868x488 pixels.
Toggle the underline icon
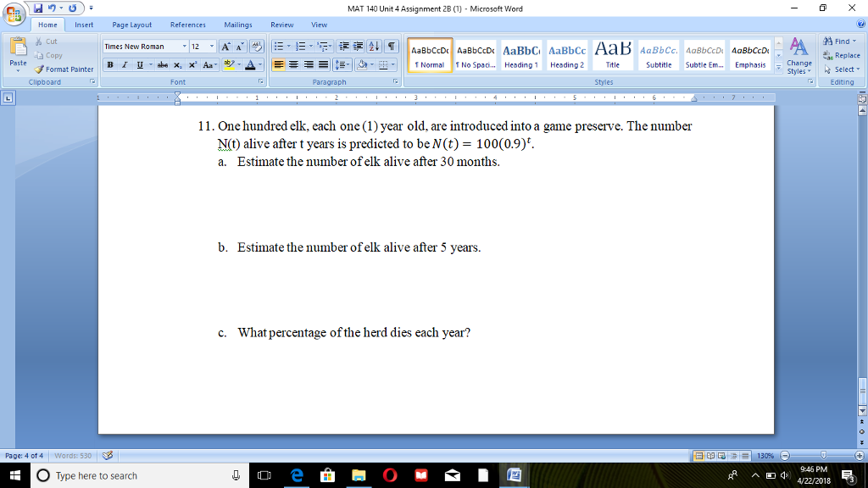click(x=139, y=64)
